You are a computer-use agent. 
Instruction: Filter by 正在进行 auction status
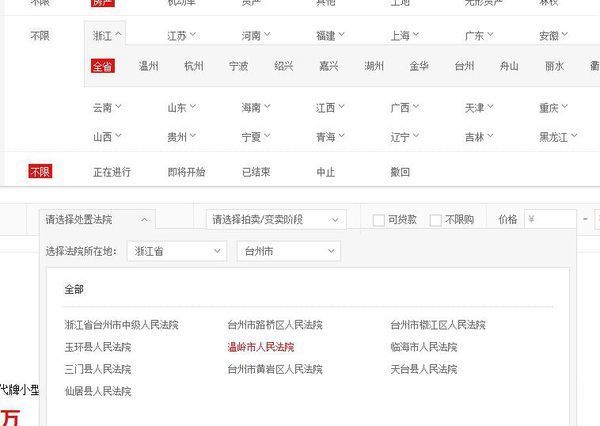[x=112, y=172]
